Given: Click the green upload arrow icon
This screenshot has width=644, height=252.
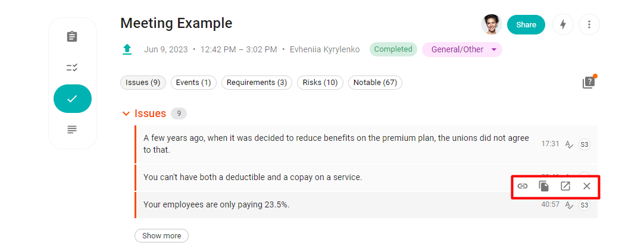Looking at the screenshot, I should tap(127, 50).
